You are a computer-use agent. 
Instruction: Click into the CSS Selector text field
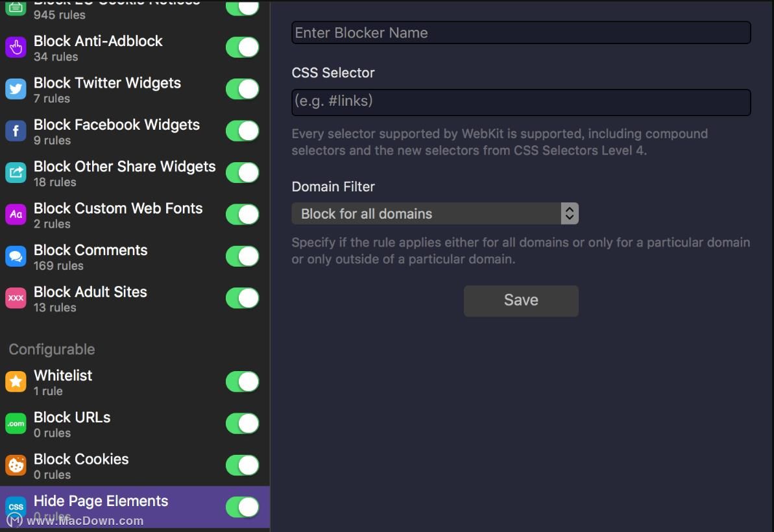(521, 102)
